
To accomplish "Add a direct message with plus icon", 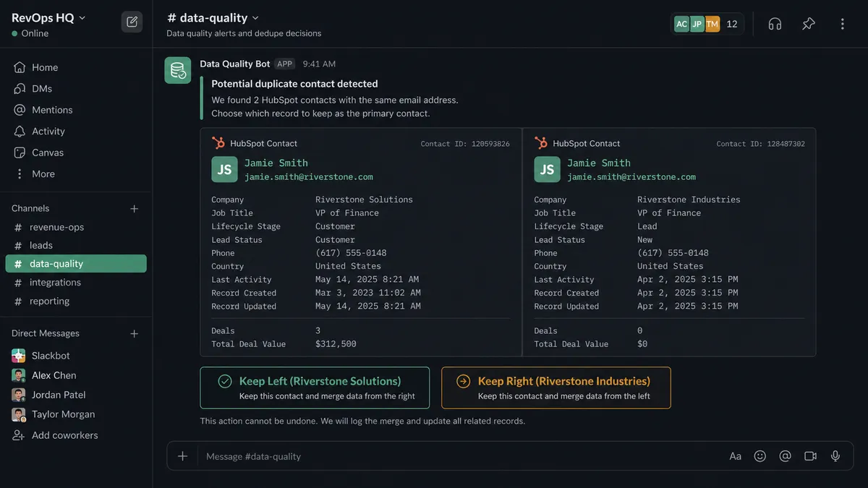I will tap(134, 333).
